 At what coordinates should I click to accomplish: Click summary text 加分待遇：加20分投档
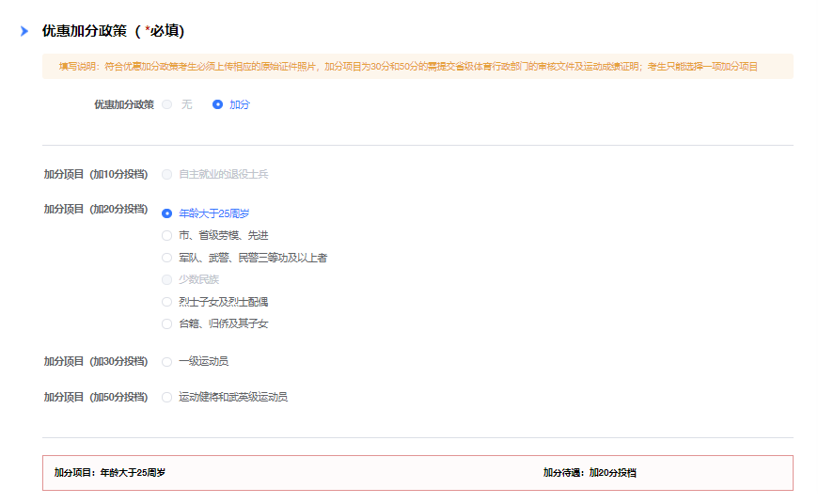[590, 473]
